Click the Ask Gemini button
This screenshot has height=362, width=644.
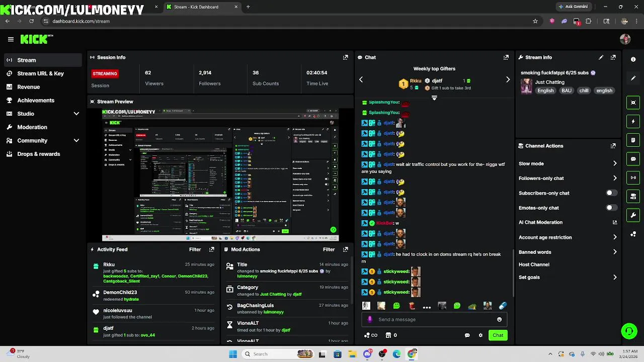point(573,7)
